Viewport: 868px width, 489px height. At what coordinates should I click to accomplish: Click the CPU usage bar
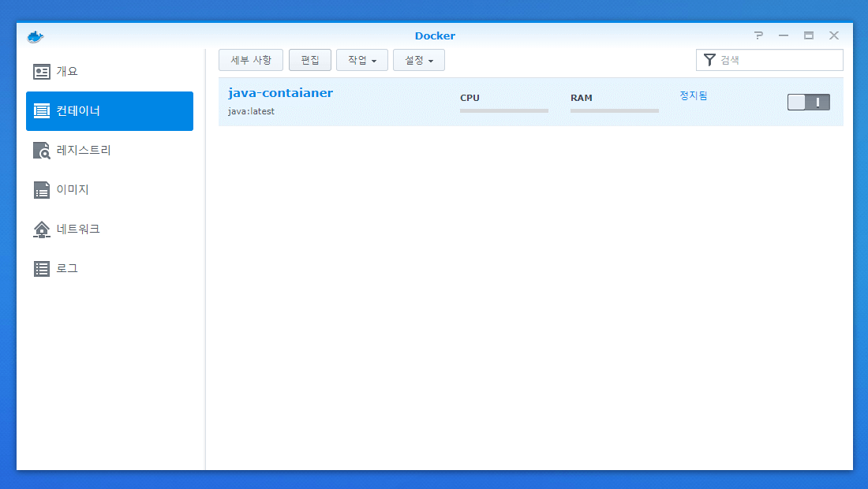(503, 110)
